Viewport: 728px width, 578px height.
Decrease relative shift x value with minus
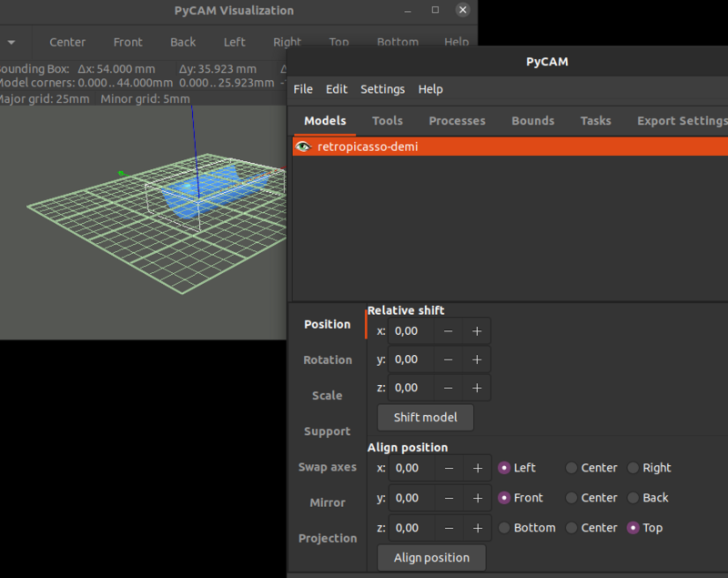448,331
